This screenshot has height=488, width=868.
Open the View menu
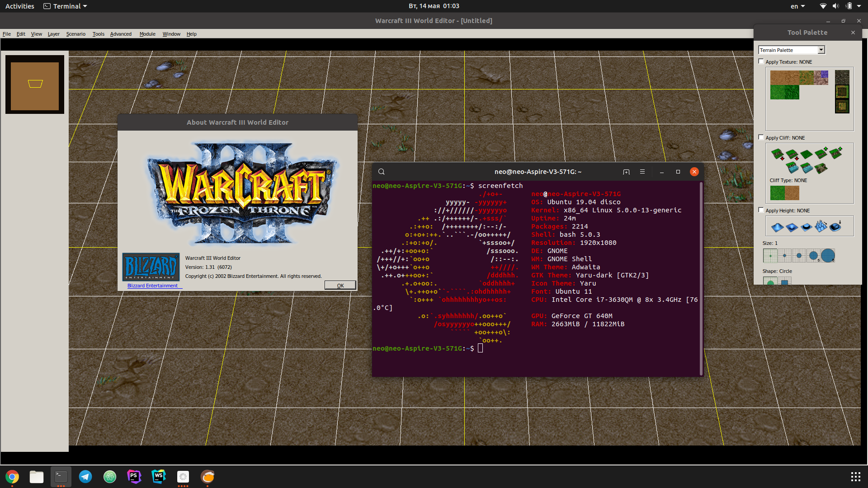tap(37, 34)
